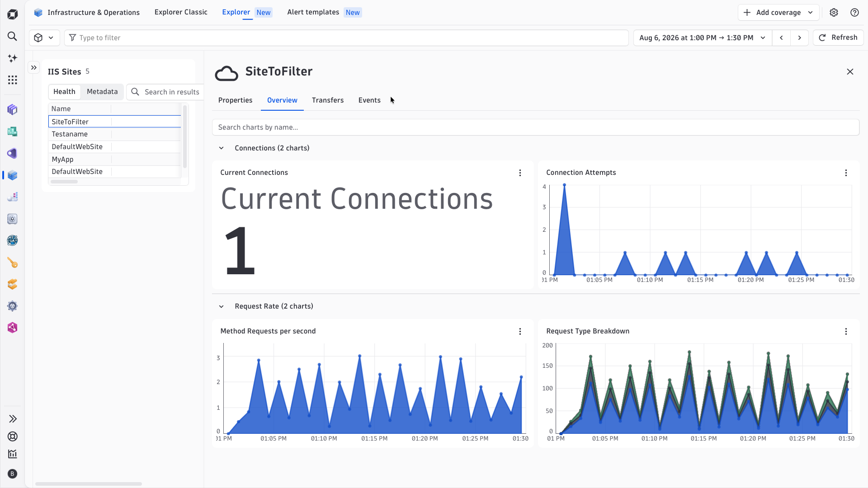Click the Dynatrace logo icon
Image resolution: width=868 pixels, height=488 pixels.
point(13,14)
